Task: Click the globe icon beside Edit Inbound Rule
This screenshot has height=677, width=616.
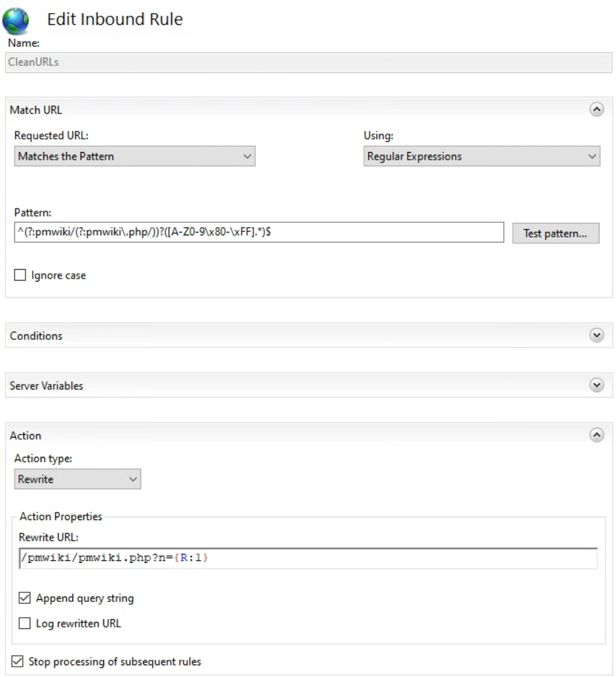Action: 16,20
